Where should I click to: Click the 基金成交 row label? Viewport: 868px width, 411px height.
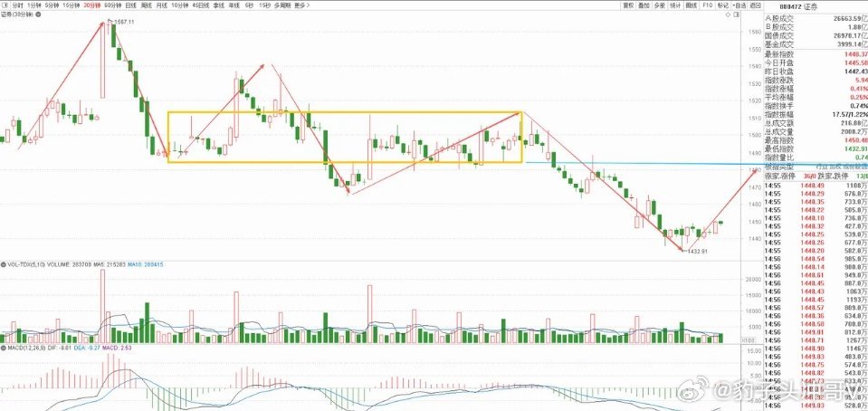click(x=779, y=43)
